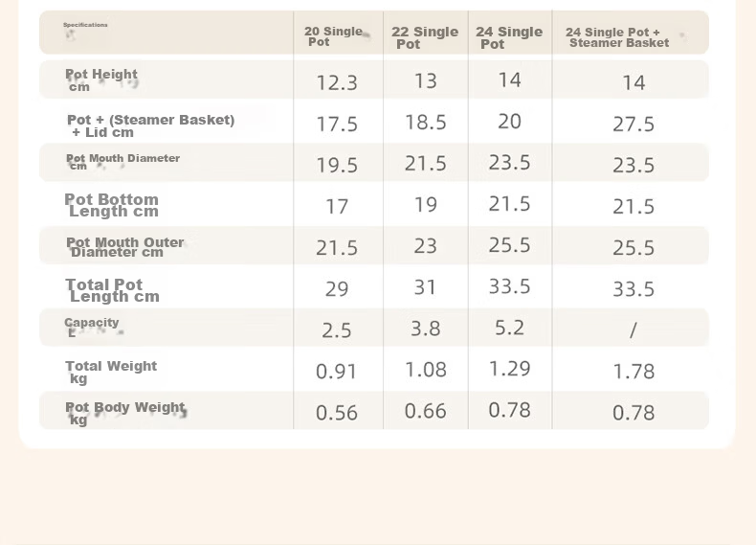Select outer diameter value 23
756x545 pixels.
pos(426,246)
